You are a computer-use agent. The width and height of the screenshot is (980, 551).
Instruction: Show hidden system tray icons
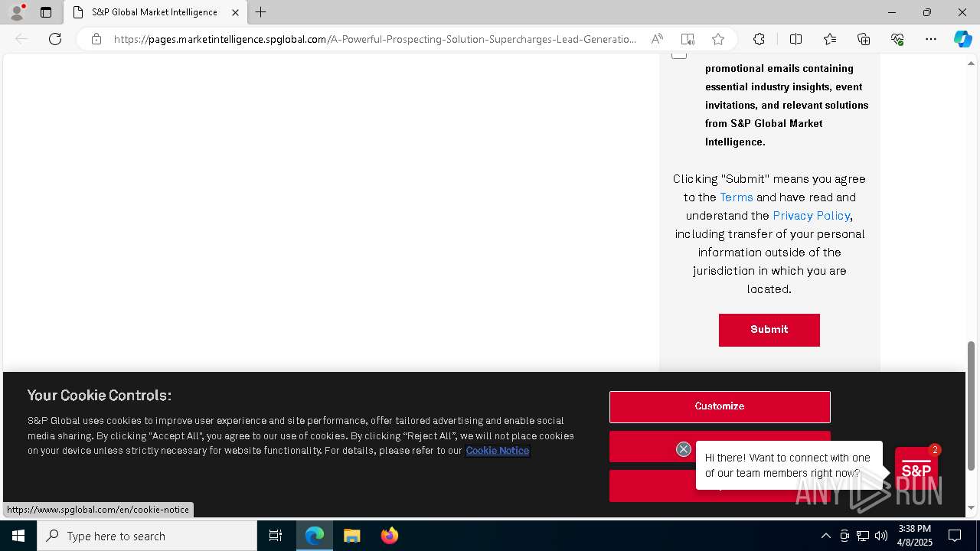tap(825, 536)
